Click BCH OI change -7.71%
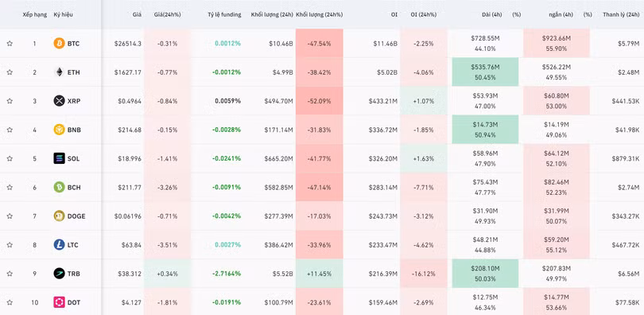 pyautogui.click(x=424, y=187)
